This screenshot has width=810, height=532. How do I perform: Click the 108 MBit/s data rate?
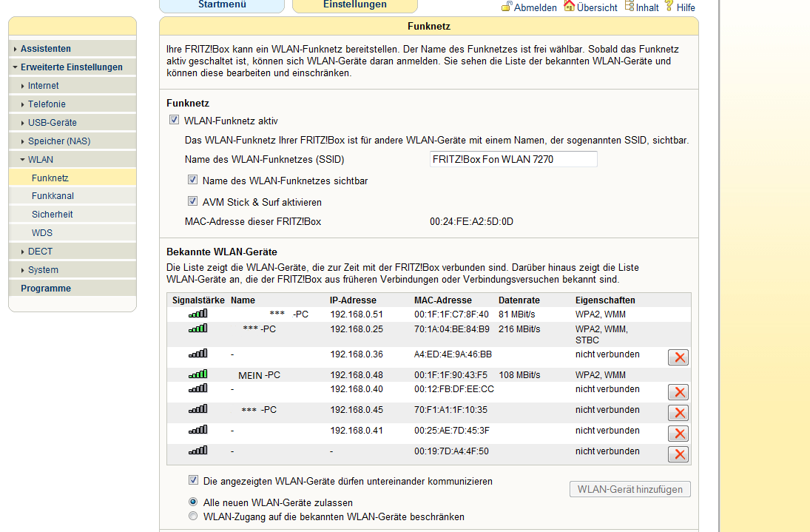[x=519, y=375]
